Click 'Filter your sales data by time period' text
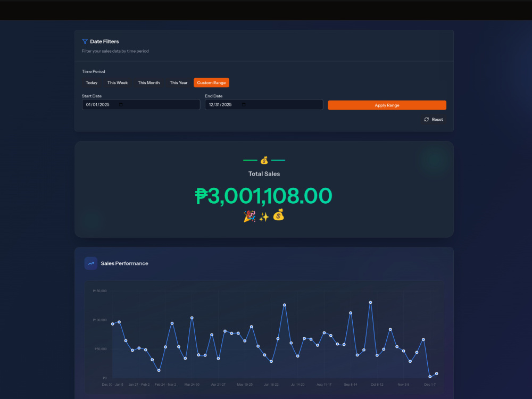The image size is (532, 399). 115,51
